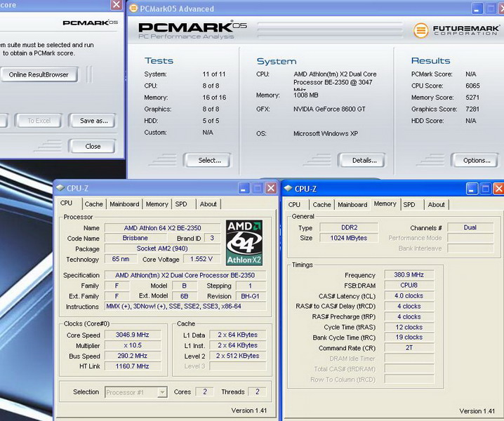Click the Revision value BH-G1
The image size is (504, 421).
[x=251, y=296]
